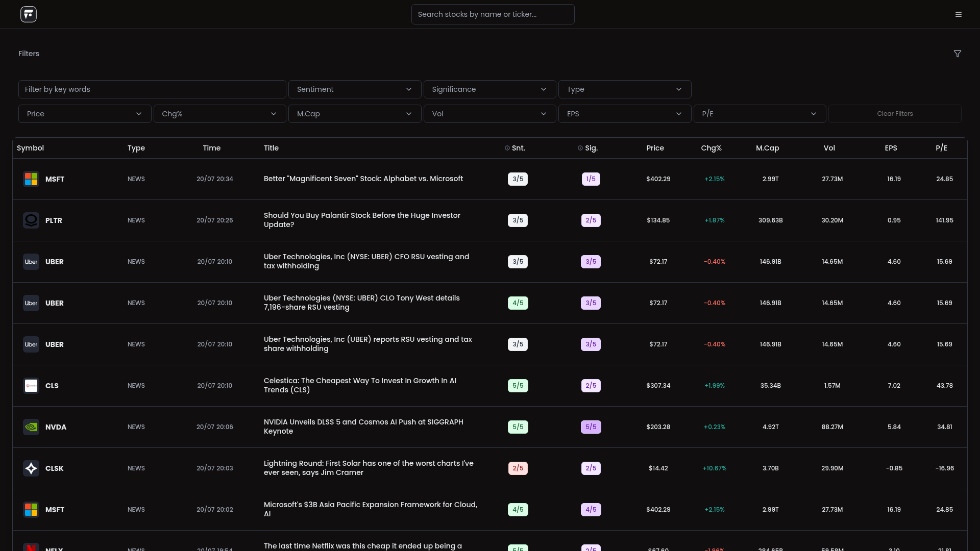Click Uber logo in RSU tax share withholding row
The image size is (980, 551).
pos(31,344)
